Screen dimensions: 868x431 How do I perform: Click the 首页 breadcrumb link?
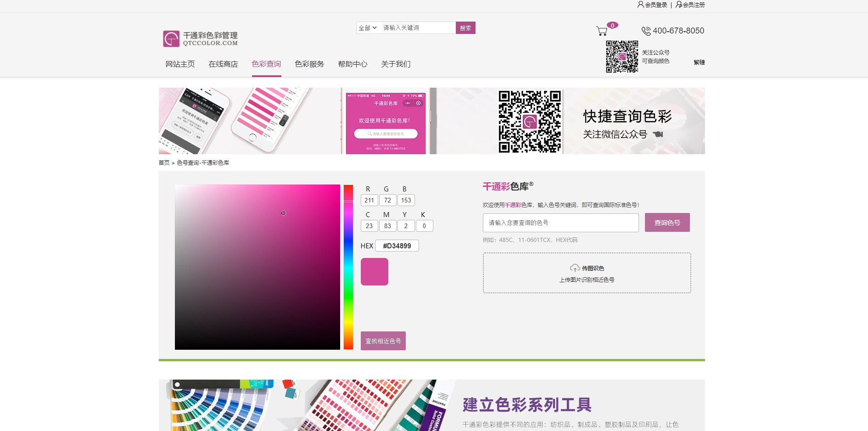pyautogui.click(x=164, y=163)
